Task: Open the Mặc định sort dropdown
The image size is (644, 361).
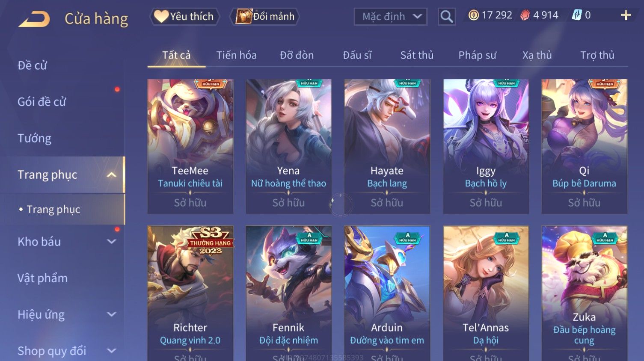Action: click(x=390, y=17)
